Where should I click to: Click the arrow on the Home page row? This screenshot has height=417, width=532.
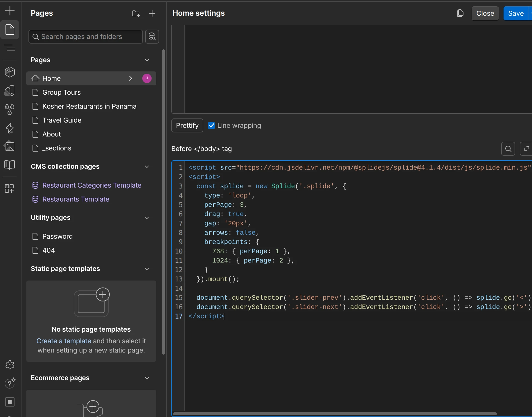(131, 78)
